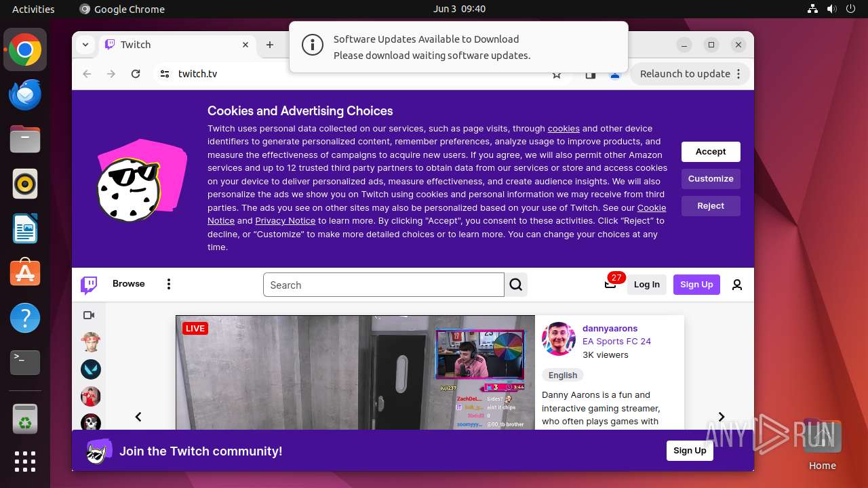Toggle Chrome side panel icon
The width and height of the screenshot is (868, 488).
click(x=591, y=75)
